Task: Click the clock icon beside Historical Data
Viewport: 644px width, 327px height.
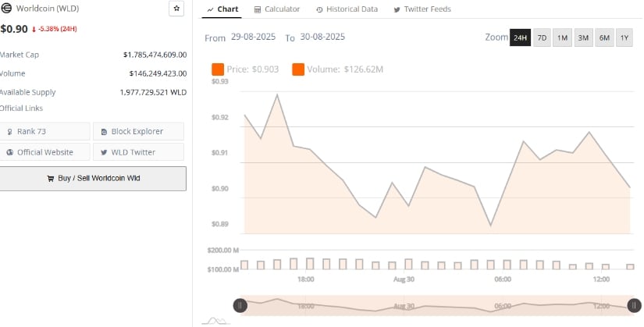Action: (319, 9)
